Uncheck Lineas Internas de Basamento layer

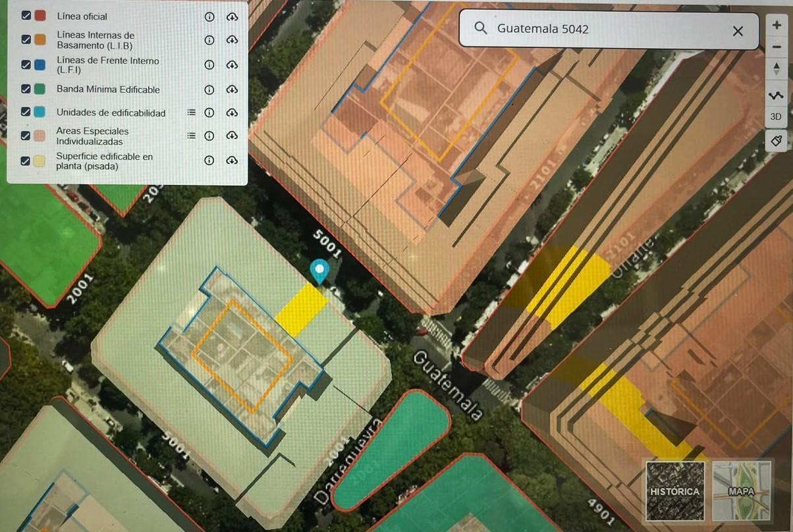pos(26,40)
